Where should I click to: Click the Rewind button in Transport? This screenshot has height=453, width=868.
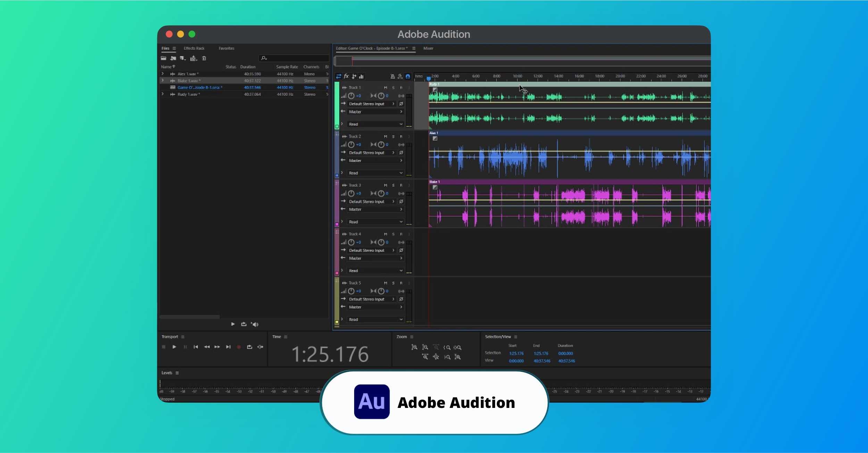[207, 347]
